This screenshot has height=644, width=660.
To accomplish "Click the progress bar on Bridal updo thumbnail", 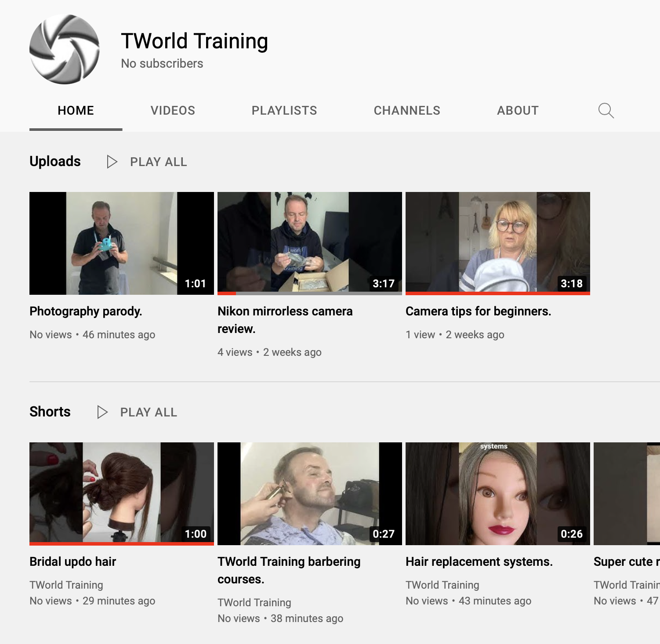I will click(122, 544).
